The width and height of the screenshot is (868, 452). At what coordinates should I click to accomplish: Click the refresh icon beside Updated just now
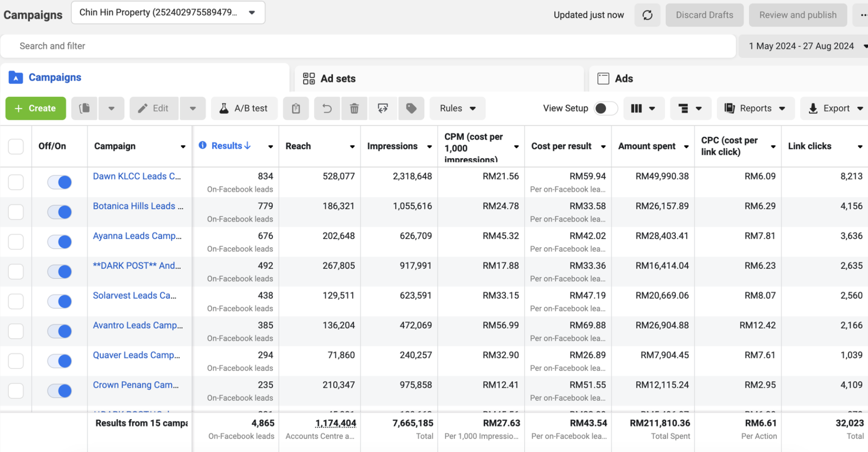pos(647,15)
